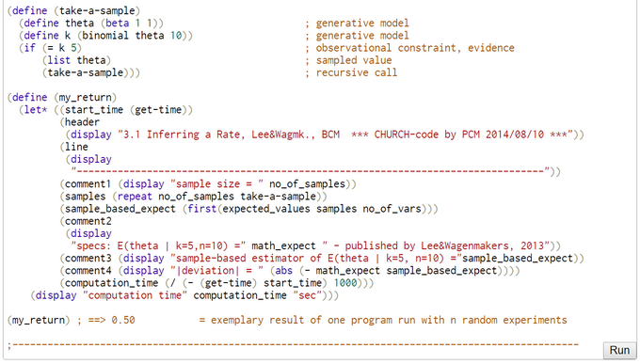This screenshot has width=640, height=364.
Task: Click the '; recursive call' comment
Action: click(x=351, y=72)
